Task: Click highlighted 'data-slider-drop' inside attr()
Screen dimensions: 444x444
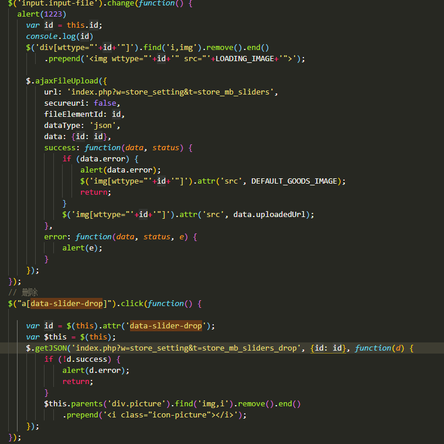Action: click(x=166, y=326)
